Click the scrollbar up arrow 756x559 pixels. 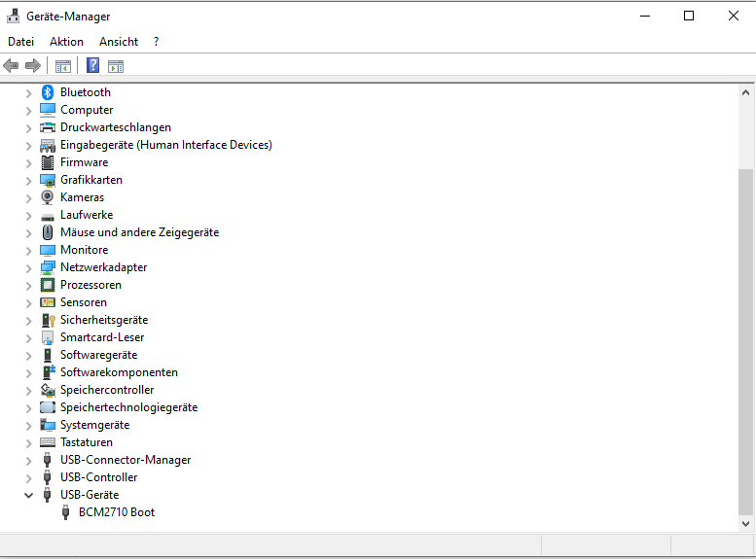pyautogui.click(x=745, y=92)
